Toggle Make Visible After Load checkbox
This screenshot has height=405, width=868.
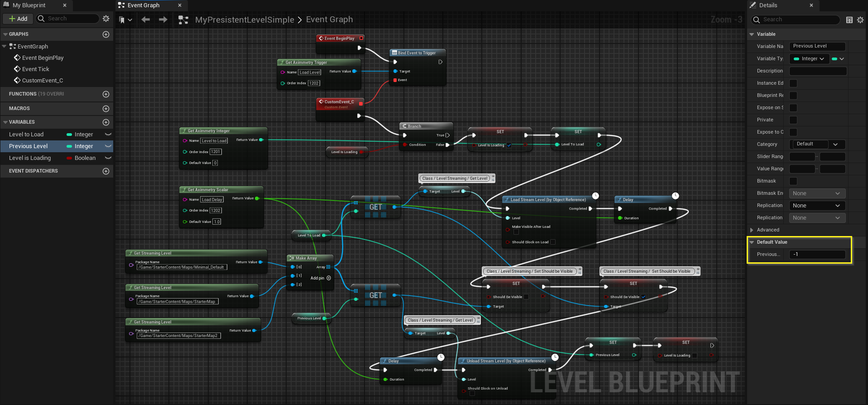pos(516,232)
